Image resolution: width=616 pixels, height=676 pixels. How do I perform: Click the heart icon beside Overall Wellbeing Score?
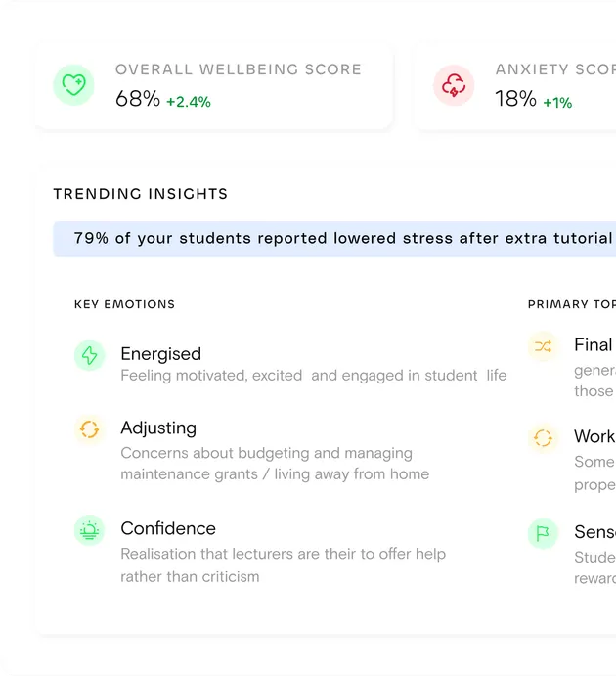73,85
